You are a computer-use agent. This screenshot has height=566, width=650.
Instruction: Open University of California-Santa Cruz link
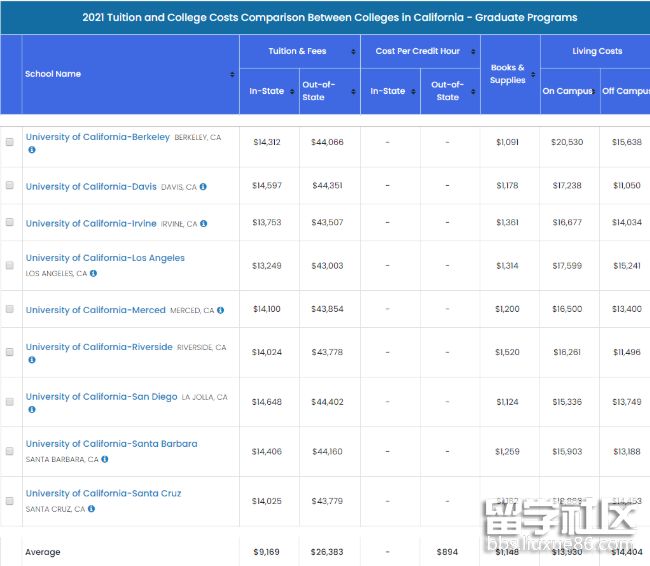[x=104, y=493]
